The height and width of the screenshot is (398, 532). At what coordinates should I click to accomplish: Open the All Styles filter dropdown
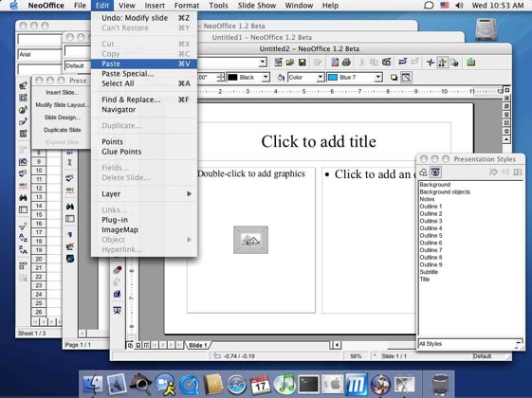point(470,344)
